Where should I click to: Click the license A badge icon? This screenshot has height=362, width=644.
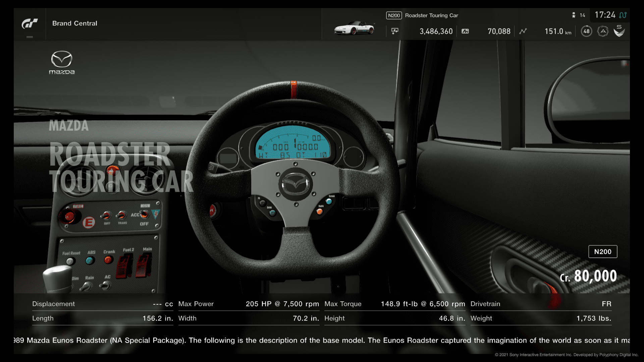(x=603, y=31)
